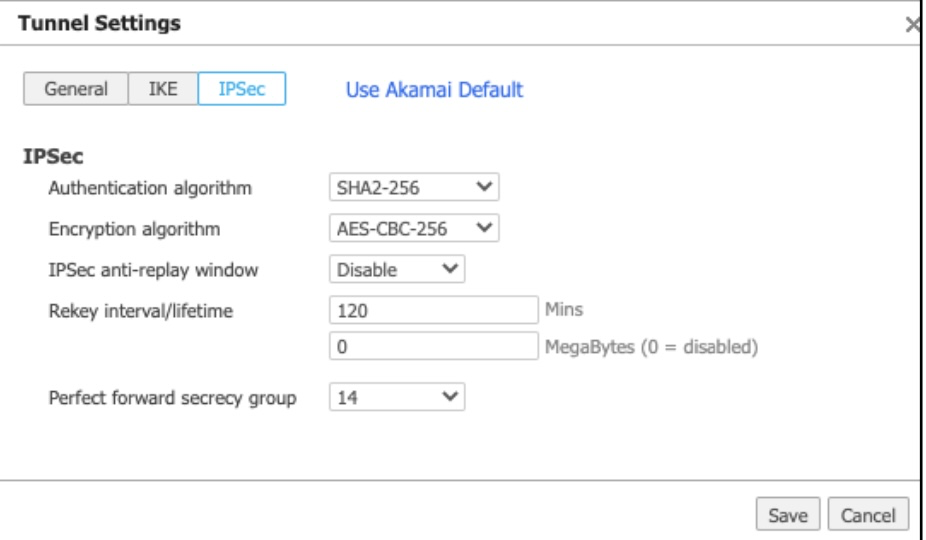The height and width of the screenshot is (540, 926).
Task: Select the IPSec tab
Action: pyautogui.click(x=241, y=89)
